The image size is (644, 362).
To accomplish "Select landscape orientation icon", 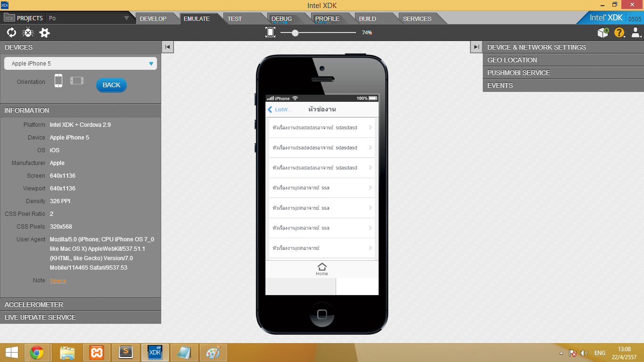I will point(77,81).
